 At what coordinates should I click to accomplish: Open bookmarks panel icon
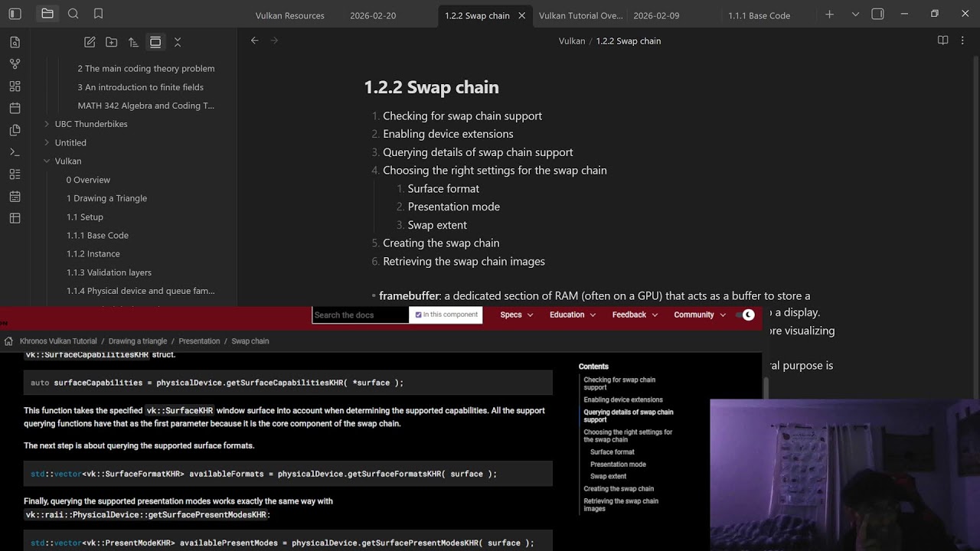(98, 14)
